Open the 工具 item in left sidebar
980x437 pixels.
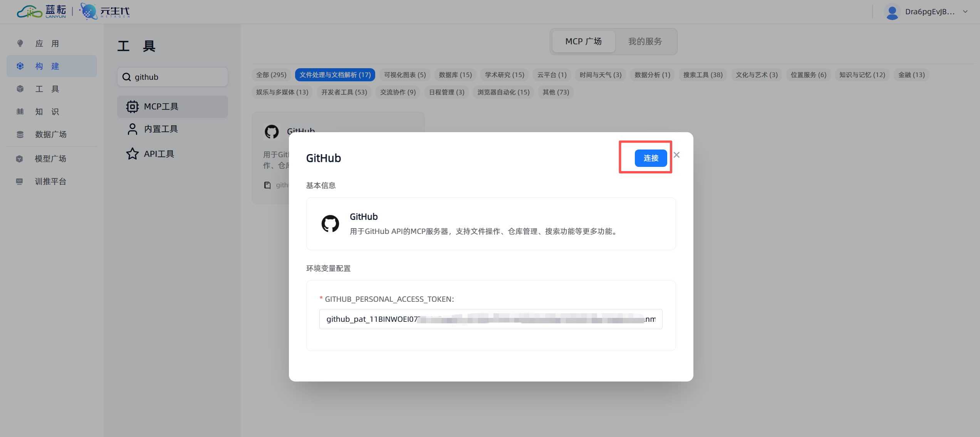point(47,89)
